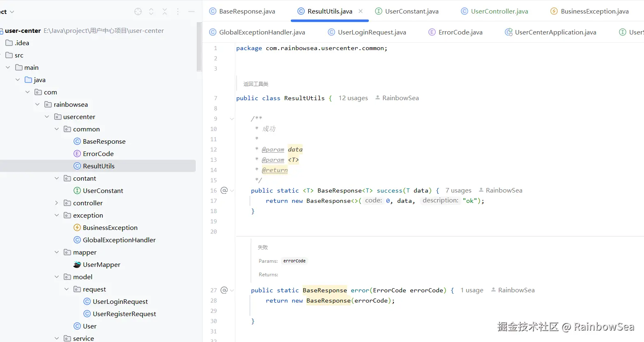The width and height of the screenshot is (644, 342).
Task: Click the locate/select opened file target icon
Action: 138,12
